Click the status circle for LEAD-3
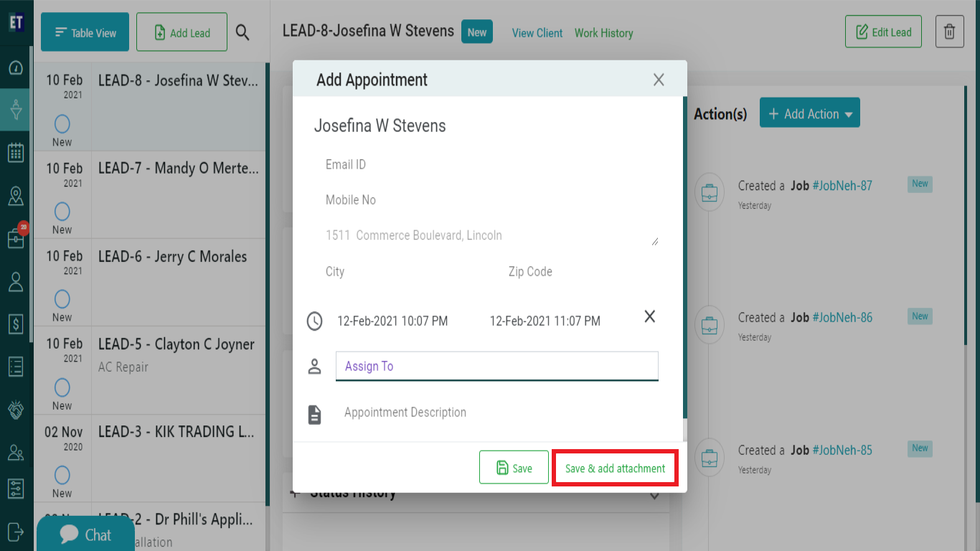 pyautogui.click(x=62, y=475)
